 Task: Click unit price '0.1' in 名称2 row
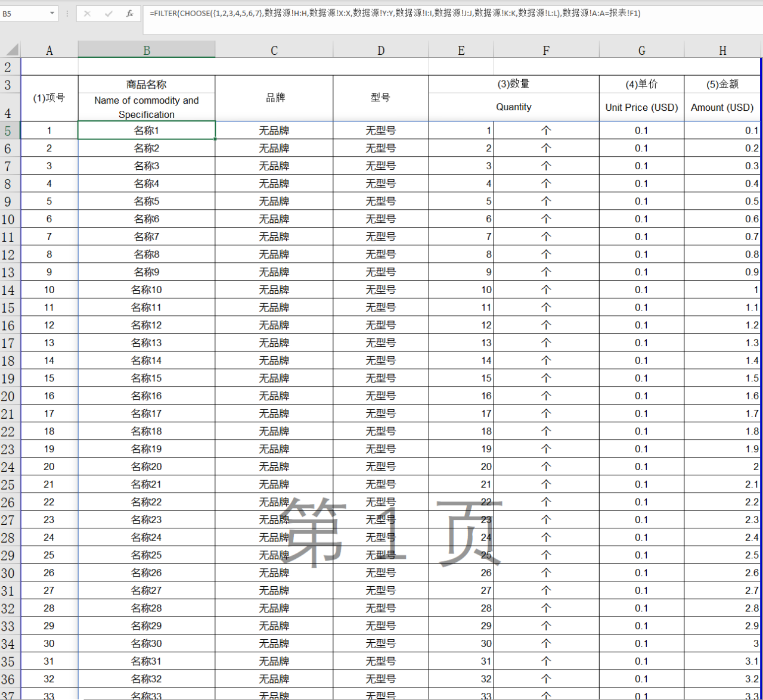[641, 148]
